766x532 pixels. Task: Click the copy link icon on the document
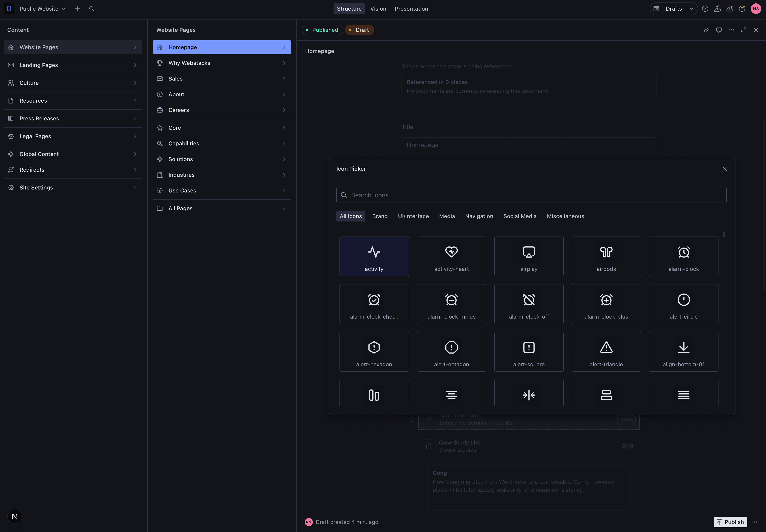pos(707,30)
